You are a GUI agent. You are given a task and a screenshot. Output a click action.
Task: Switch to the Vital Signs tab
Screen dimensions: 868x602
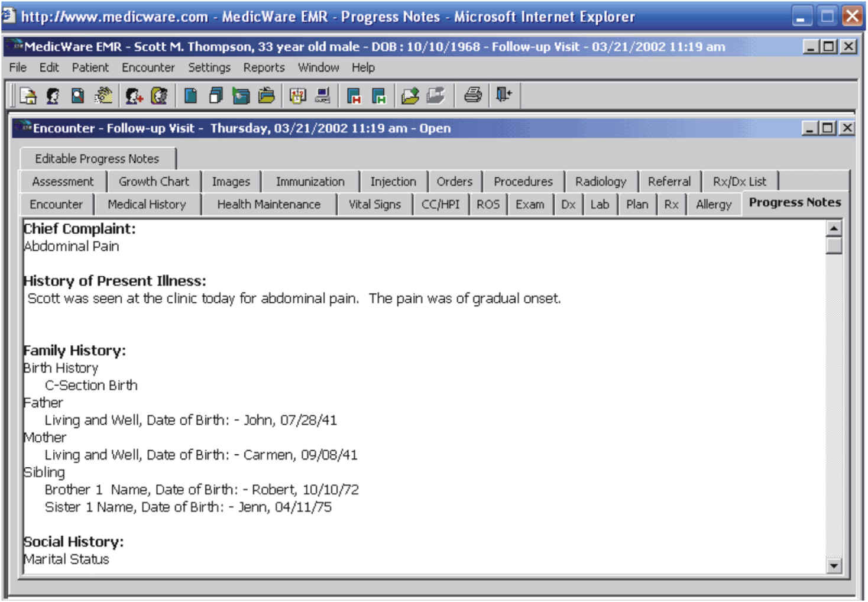click(x=374, y=205)
